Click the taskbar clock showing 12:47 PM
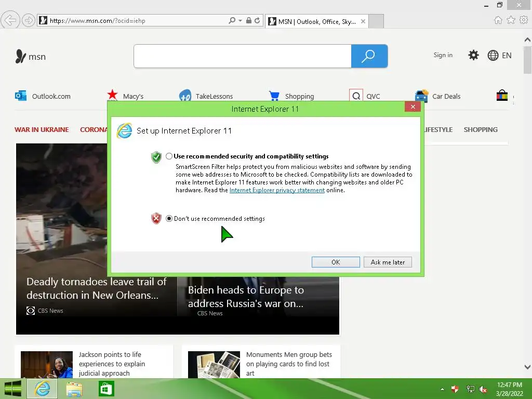This screenshot has height=399, width=532. (509, 389)
